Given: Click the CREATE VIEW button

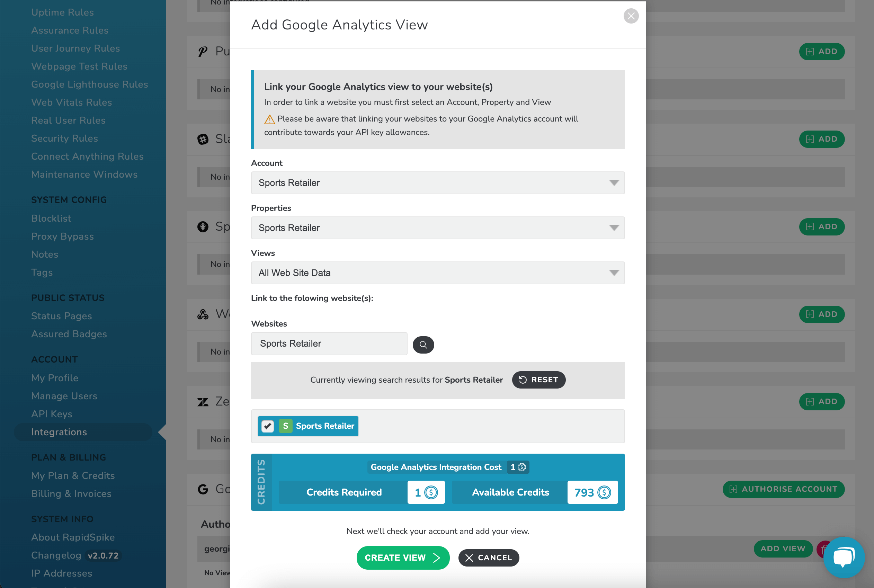Looking at the screenshot, I should coord(403,558).
